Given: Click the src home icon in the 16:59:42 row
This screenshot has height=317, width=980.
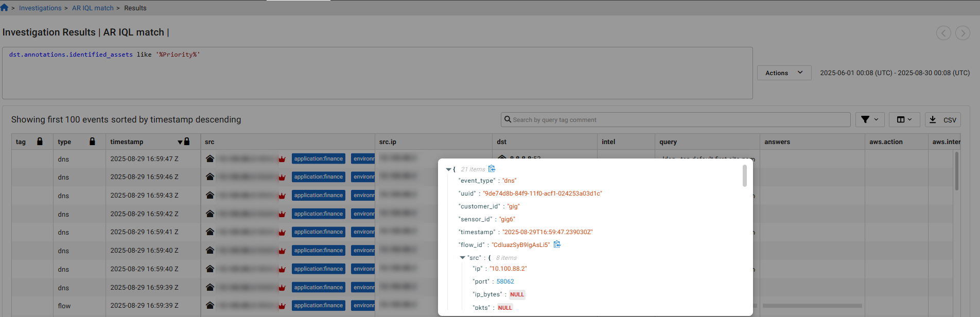Looking at the screenshot, I should (x=210, y=214).
